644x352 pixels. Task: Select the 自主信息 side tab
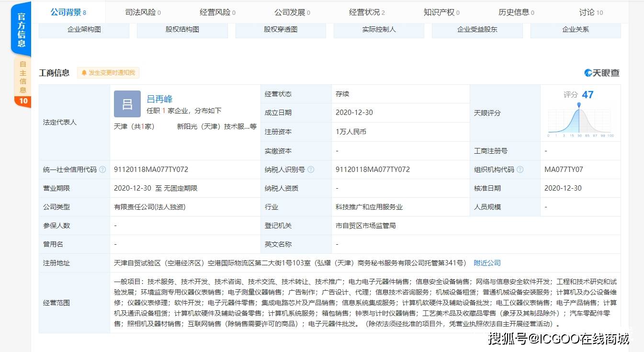point(23,77)
